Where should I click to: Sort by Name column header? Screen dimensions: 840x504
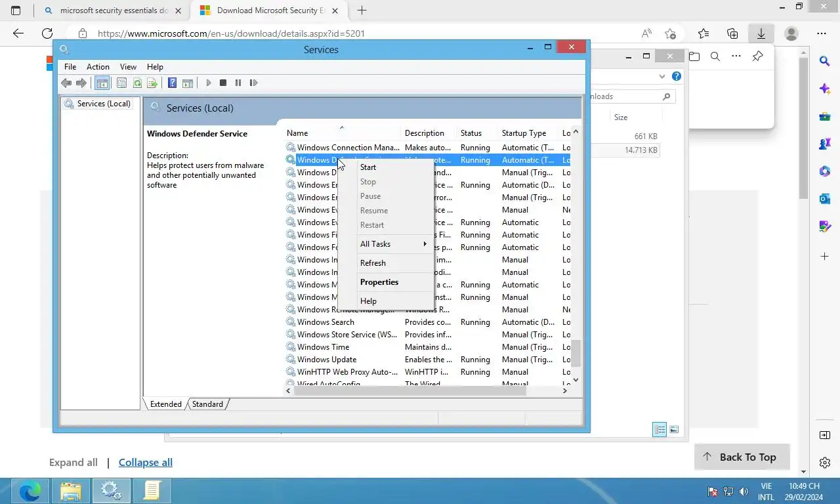pyautogui.click(x=341, y=133)
